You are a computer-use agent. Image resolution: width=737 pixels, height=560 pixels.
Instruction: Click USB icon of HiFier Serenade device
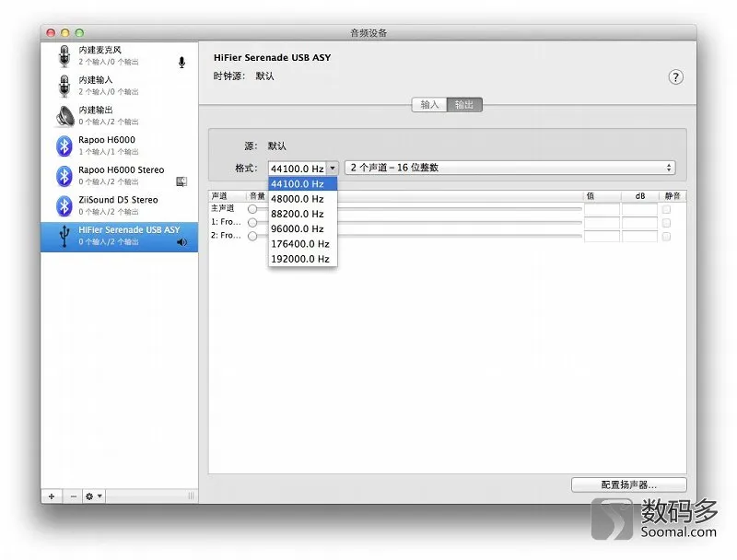(64, 236)
